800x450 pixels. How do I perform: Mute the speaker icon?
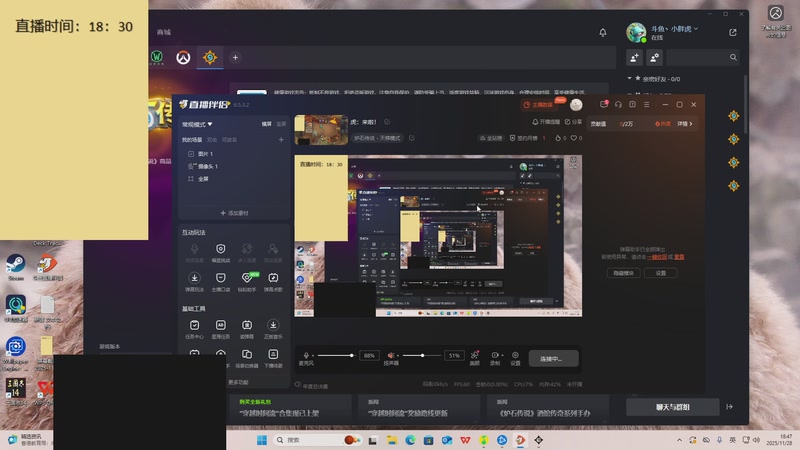click(x=391, y=356)
